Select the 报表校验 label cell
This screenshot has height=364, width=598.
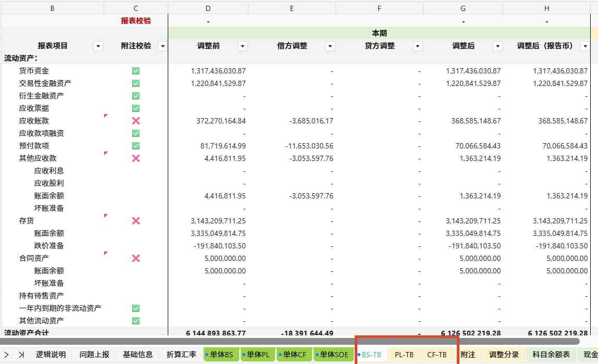136,21
